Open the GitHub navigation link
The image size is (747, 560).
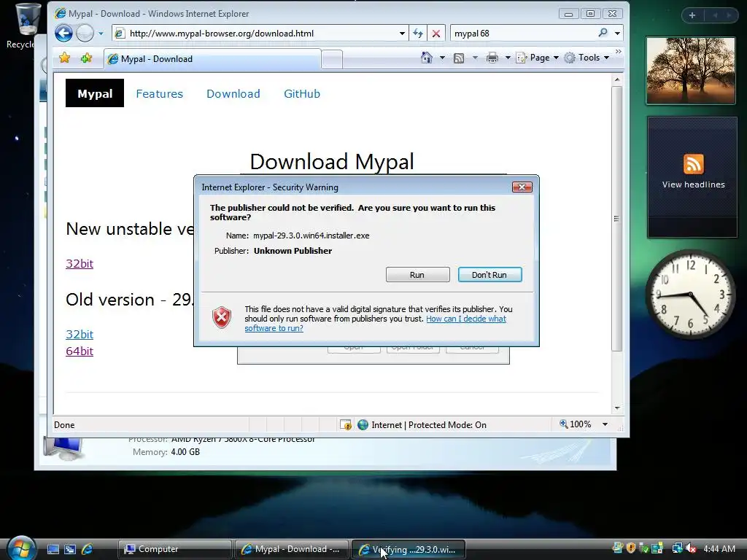(302, 94)
